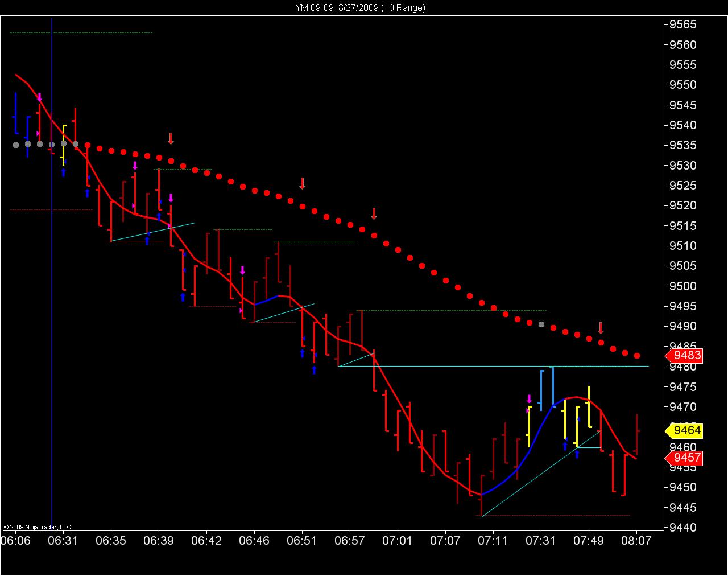Click the blue up arrow below 9500 near 06:39

183,297
